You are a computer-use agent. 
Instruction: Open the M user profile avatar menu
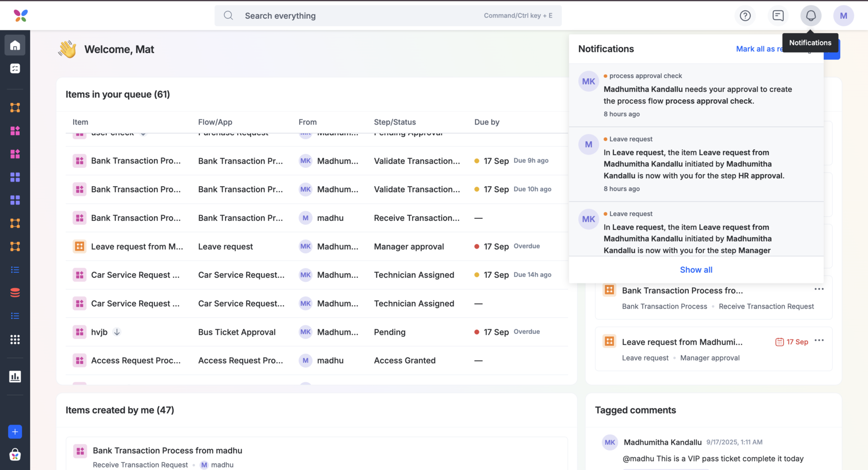(843, 16)
